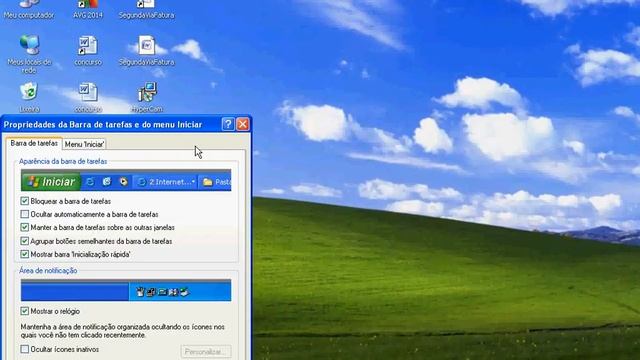Toggle the Mostrar o relógio checkbox

(x=24, y=311)
